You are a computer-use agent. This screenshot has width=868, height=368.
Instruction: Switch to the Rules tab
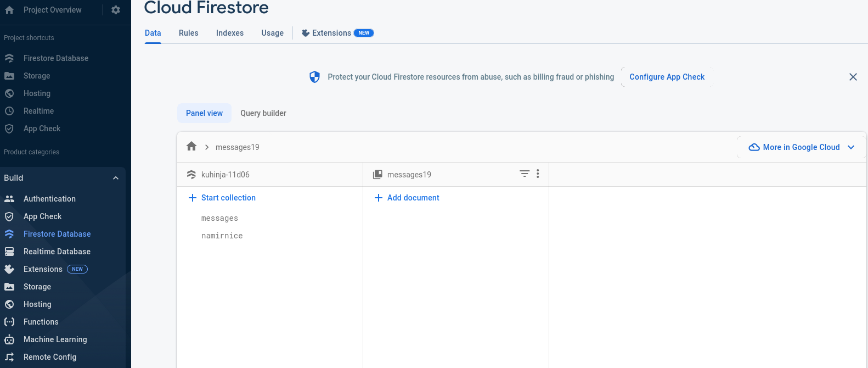coord(189,33)
